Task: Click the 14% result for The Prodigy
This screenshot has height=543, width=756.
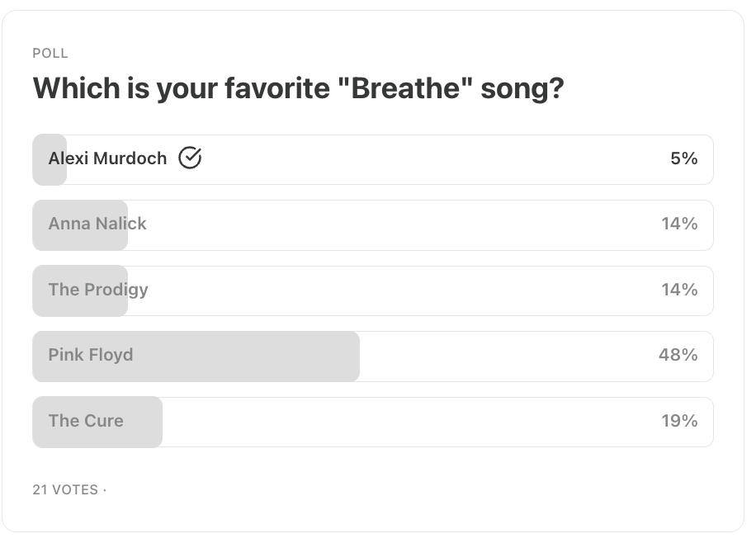Action: coord(679,290)
